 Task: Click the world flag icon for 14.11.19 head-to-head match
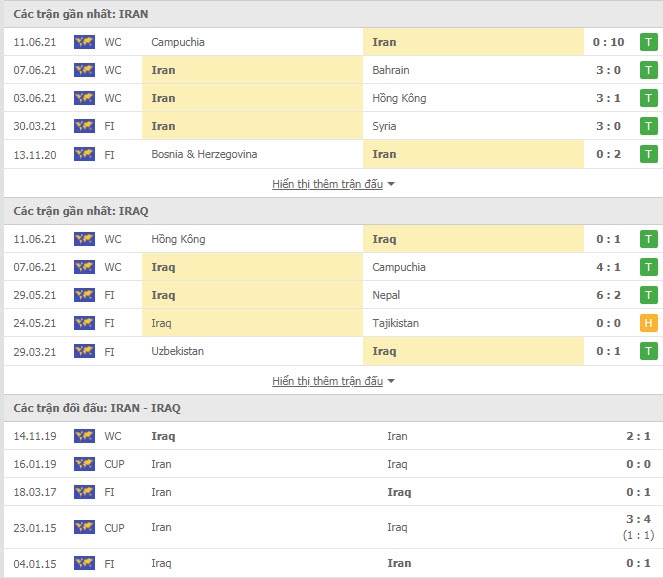(x=84, y=436)
